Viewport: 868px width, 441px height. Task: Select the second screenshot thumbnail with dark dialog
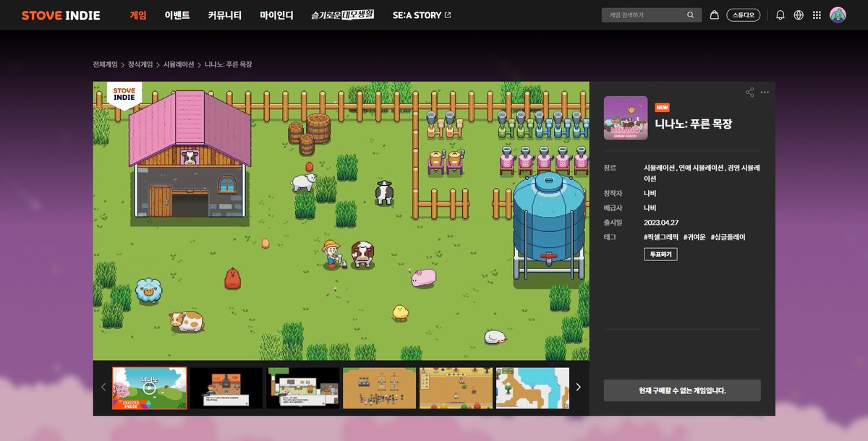tap(226, 388)
